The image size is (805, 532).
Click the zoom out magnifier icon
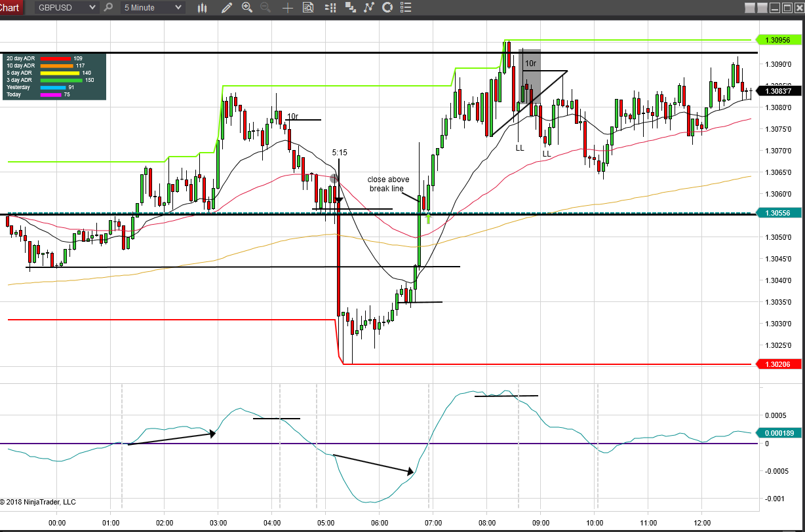pos(265,8)
